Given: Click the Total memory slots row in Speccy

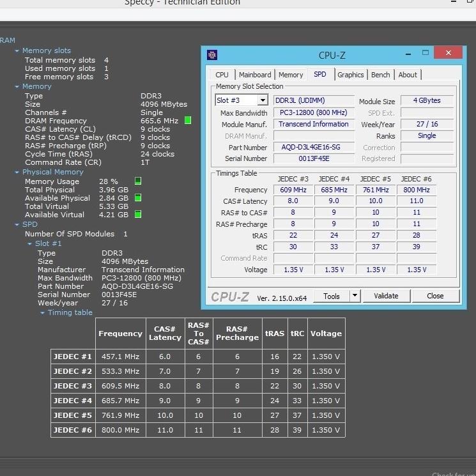Looking at the screenshot, I should [67, 60].
